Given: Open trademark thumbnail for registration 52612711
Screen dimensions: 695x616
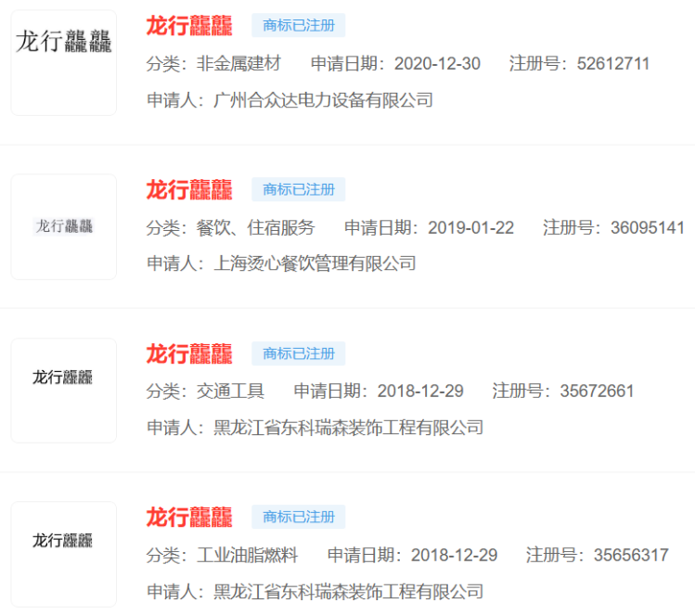Looking at the screenshot, I should point(64,63).
